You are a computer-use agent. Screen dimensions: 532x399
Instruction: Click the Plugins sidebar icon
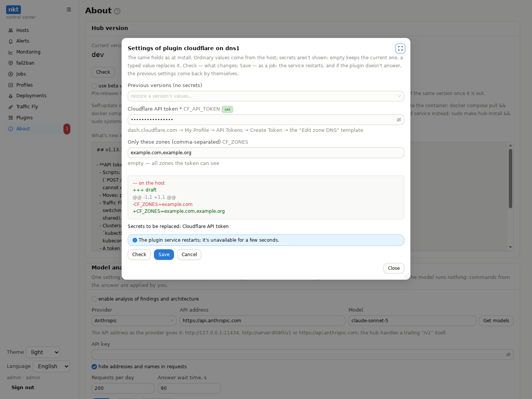[11, 118]
